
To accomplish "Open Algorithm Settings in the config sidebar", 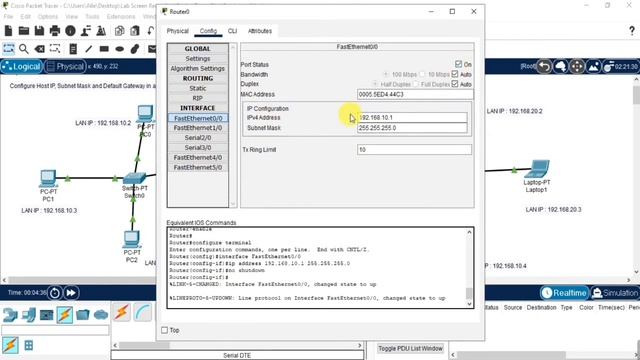I will pos(198,69).
